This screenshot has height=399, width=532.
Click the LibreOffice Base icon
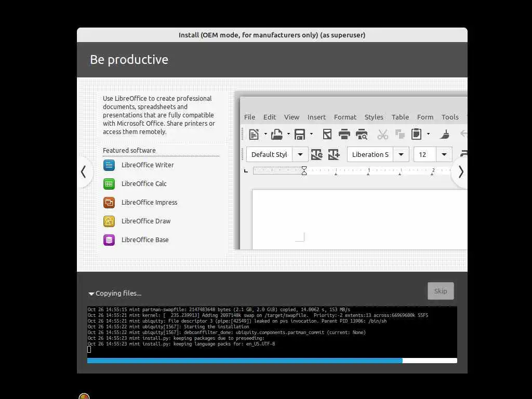point(109,240)
